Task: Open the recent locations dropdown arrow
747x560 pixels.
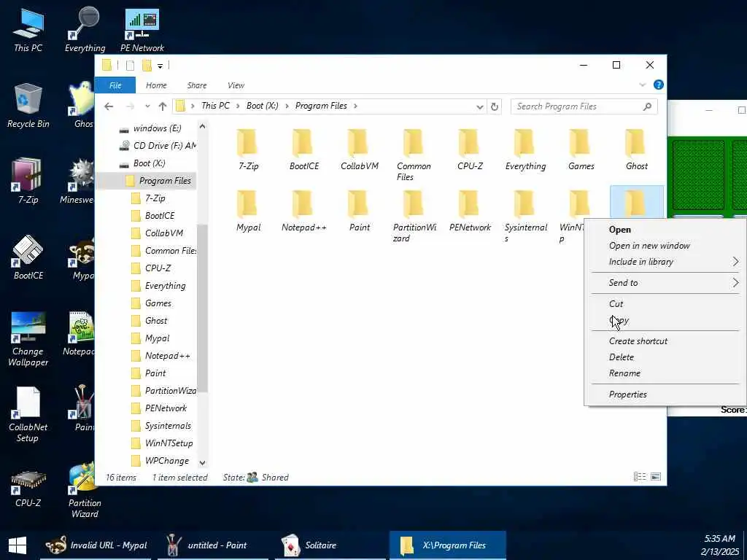Action: coord(147,106)
